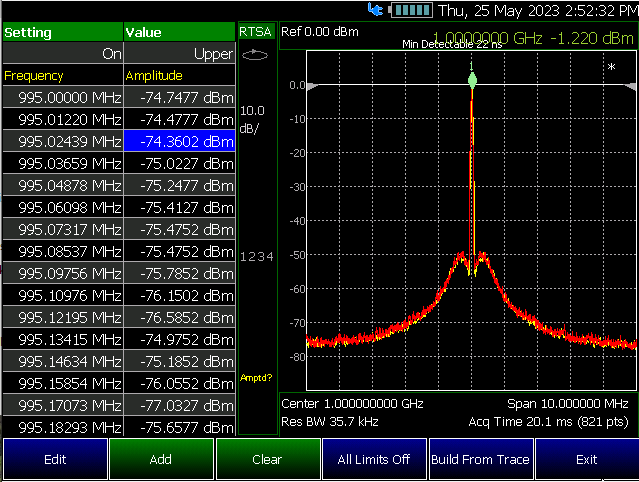The image size is (639, 482).
Task: Select amplitude cell -77.0327 dBm
Action: pyautogui.click(x=180, y=405)
